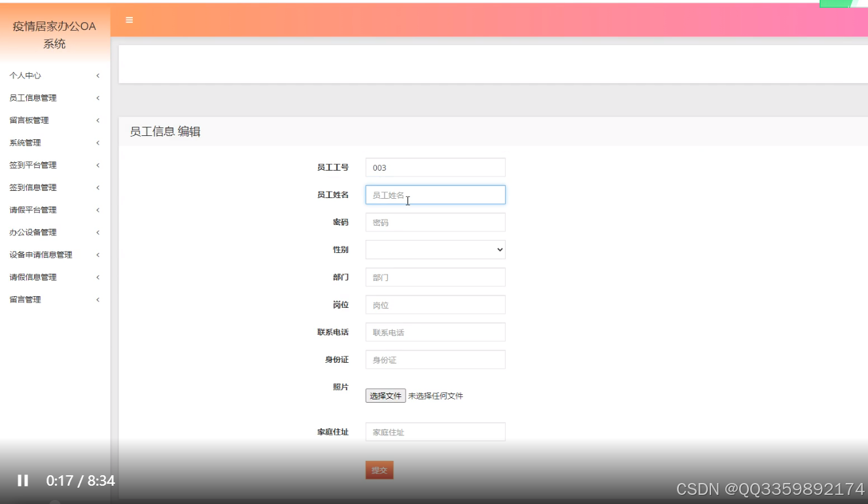The height and width of the screenshot is (504, 868).
Task: Expand chevron next to 留言管理
Action: tap(98, 299)
